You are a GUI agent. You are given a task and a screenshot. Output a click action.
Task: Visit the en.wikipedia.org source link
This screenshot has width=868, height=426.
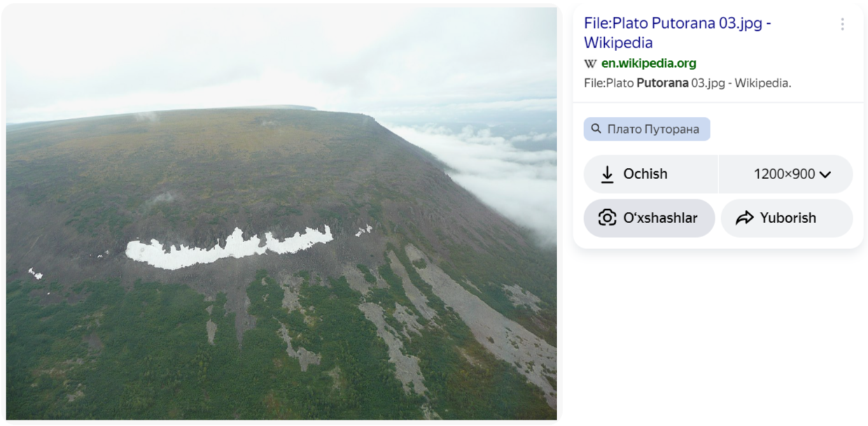coord(648,64)
